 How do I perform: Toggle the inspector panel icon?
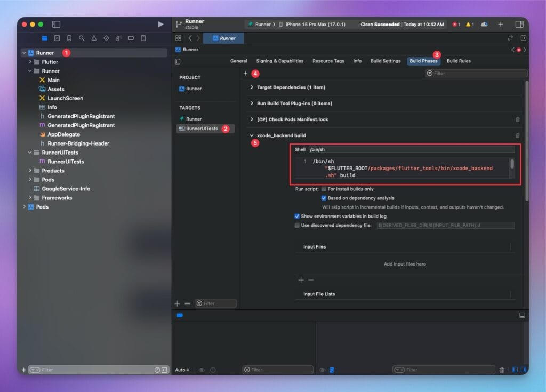[x=519, y=24]
